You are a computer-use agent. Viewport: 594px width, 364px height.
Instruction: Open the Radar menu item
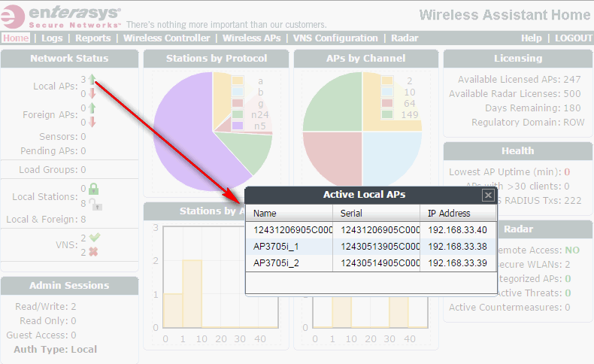click(x=405, y=38)
